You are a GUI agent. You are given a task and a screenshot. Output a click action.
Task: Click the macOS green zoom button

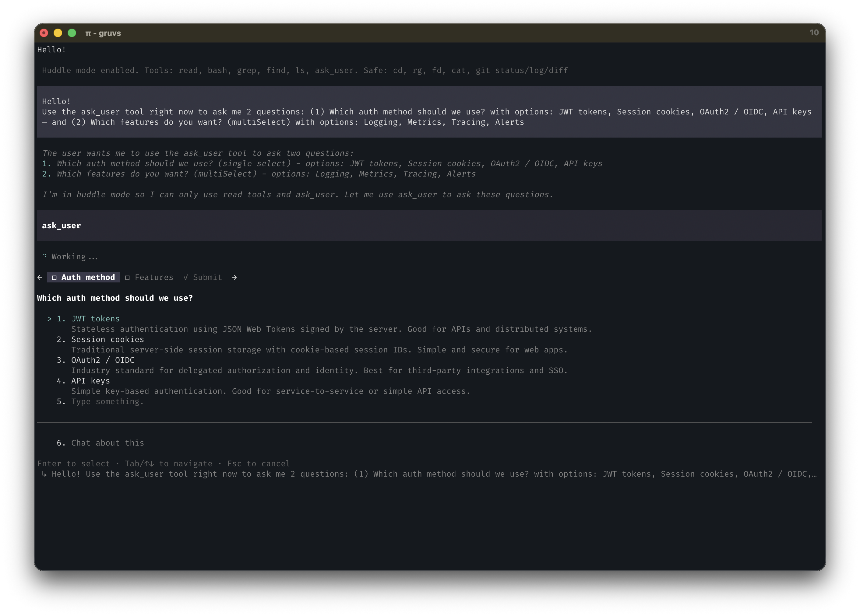[x=72, y=33]
